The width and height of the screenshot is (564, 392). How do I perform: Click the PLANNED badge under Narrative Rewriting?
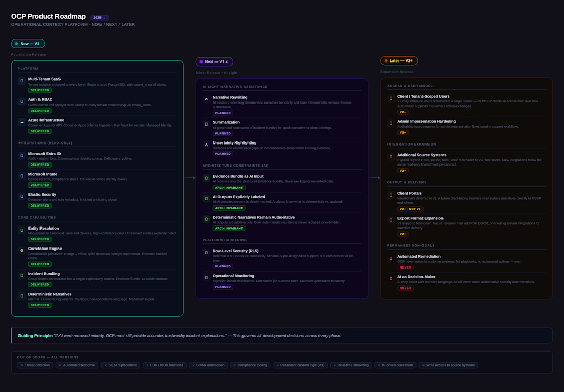coord(223,113)
